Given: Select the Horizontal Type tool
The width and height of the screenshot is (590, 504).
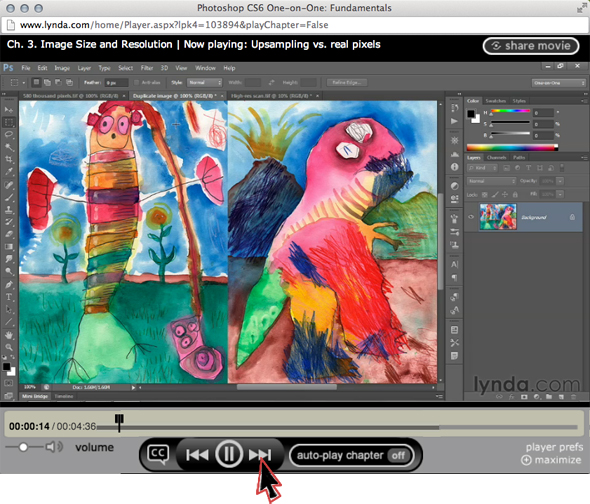Looking at the screenshot, I should point(9,297).
